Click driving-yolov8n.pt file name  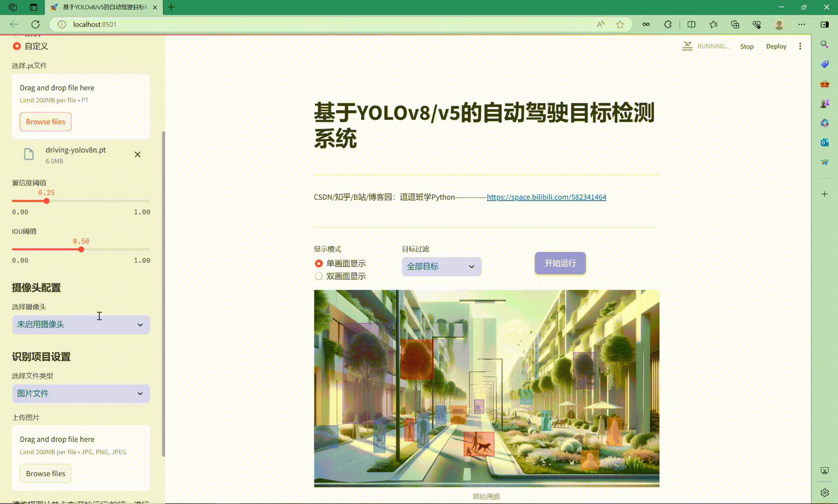coord(76,150)
